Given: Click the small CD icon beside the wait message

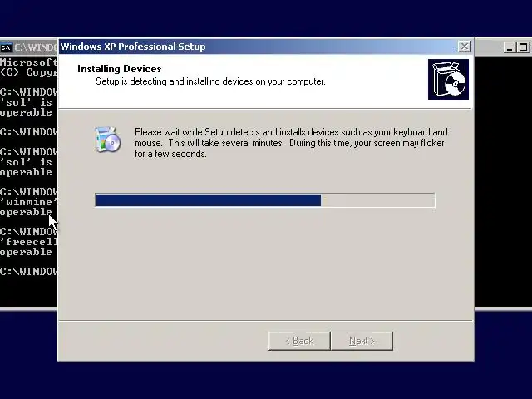Looking at the screenshot, I should (107, 139).
